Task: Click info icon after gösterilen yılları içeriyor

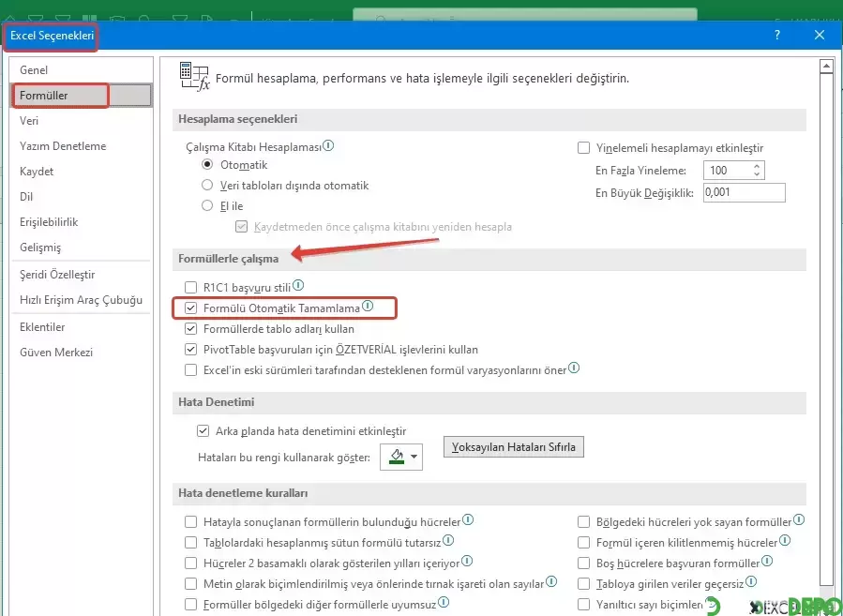Action: [x=467, y=561]
